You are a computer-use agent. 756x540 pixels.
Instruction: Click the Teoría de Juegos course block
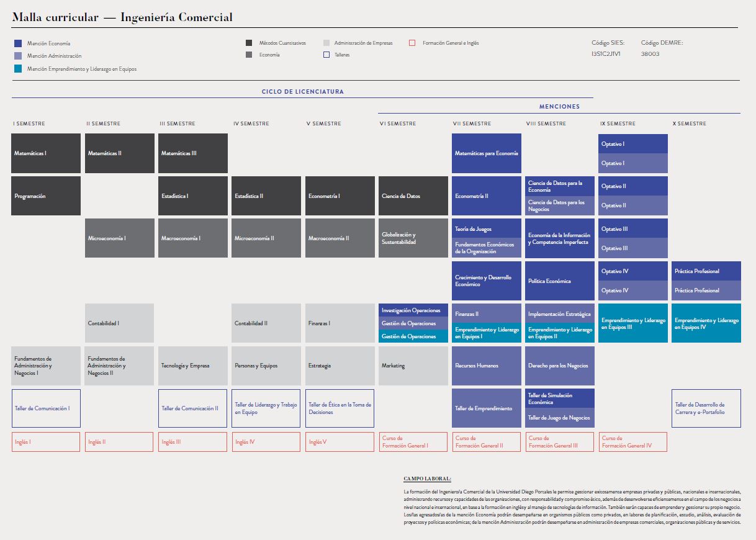pyautogui.click(x=487, y=228)
